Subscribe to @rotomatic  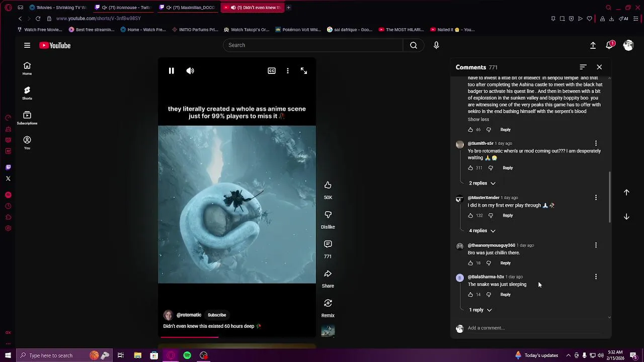[217, 315]
